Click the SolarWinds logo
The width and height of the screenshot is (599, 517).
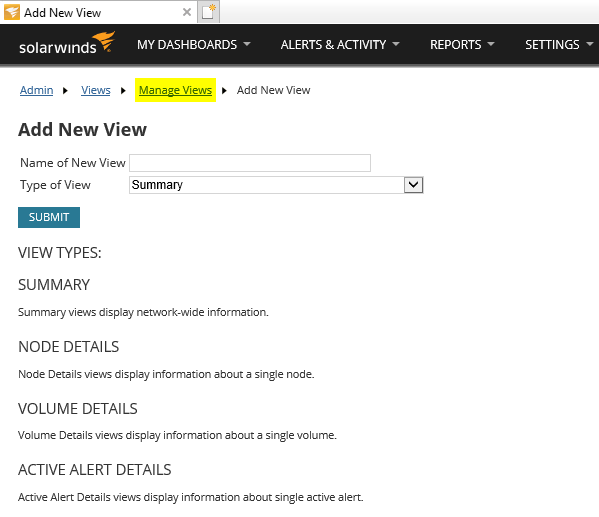(x=67, y=43)
